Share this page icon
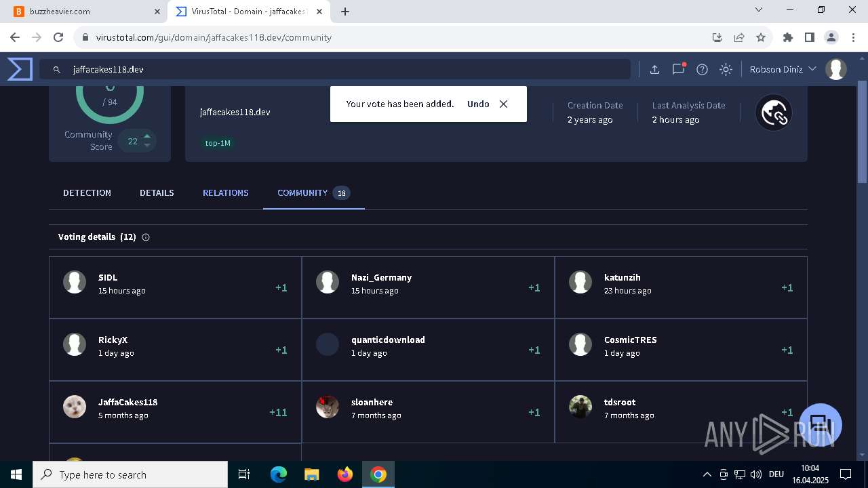The width and height of the screenshot is (868, 488). (739, 37)
